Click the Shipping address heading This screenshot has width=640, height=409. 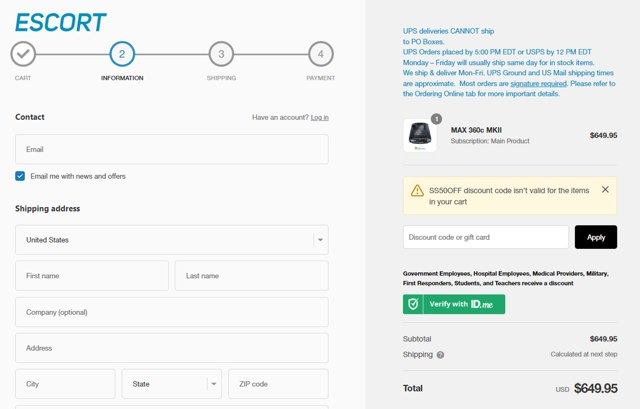coord(47,209)
